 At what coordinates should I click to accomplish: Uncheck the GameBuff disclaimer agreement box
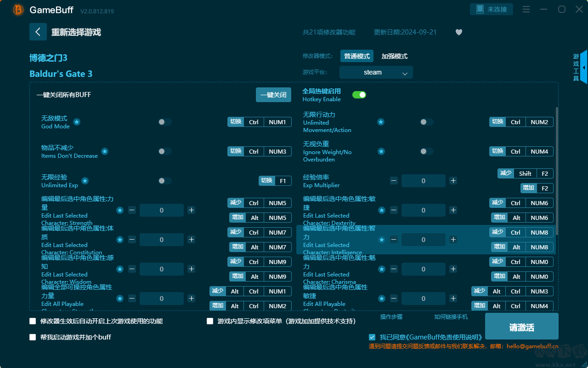tap(372, 337)
